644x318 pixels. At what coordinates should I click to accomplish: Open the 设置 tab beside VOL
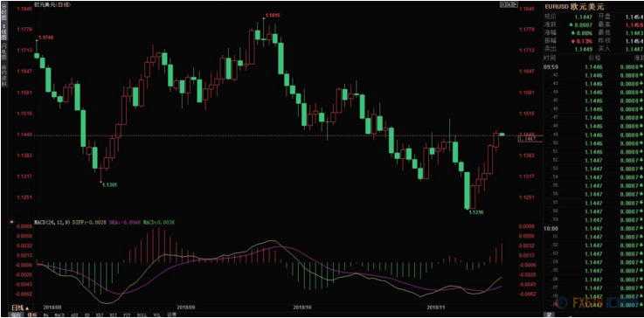[x=171, y=315]
